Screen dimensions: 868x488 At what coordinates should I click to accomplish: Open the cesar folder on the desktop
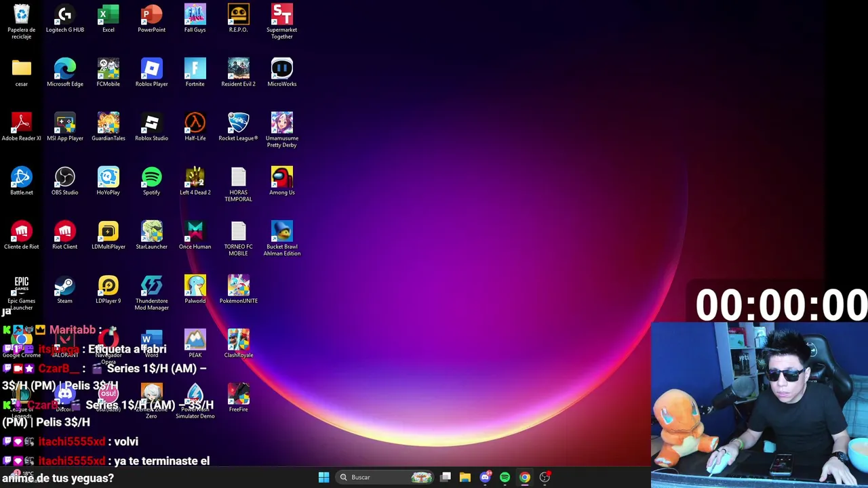[22, 73]
